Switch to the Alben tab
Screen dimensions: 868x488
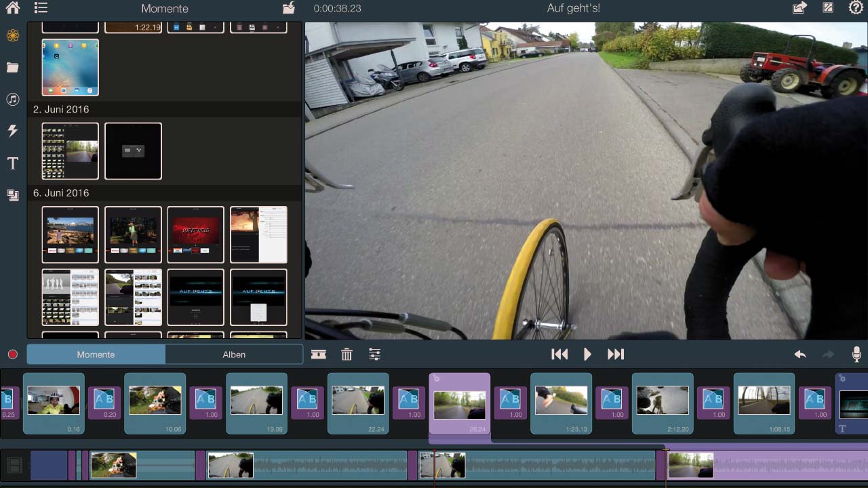coord(234,354)
